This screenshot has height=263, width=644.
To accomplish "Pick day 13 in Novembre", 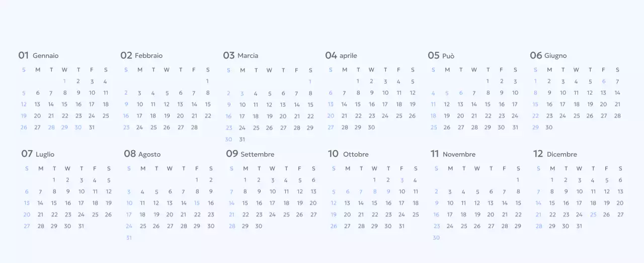I will (491, 203).
